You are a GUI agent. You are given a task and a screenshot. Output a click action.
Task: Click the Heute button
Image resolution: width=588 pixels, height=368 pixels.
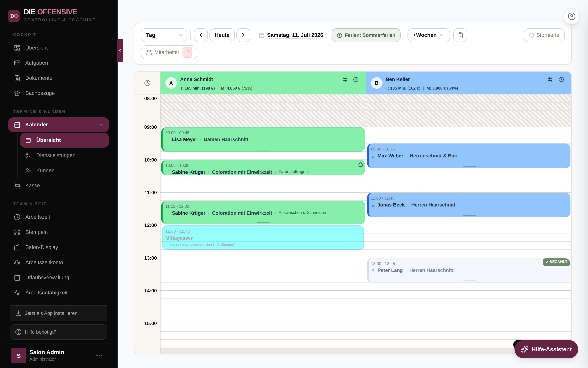[x=222, y=35]
